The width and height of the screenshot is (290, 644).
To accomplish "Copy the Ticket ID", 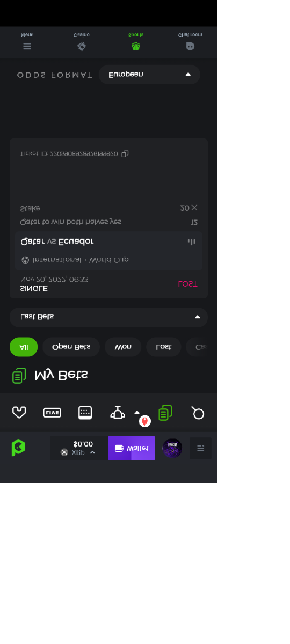I will (125, 154).
